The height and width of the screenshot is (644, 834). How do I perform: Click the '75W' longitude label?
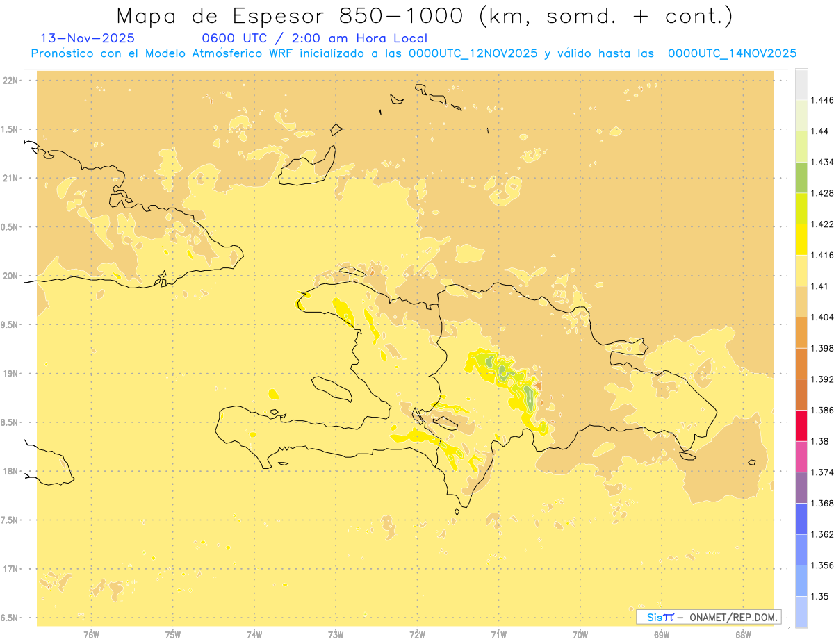click(173, 634)
